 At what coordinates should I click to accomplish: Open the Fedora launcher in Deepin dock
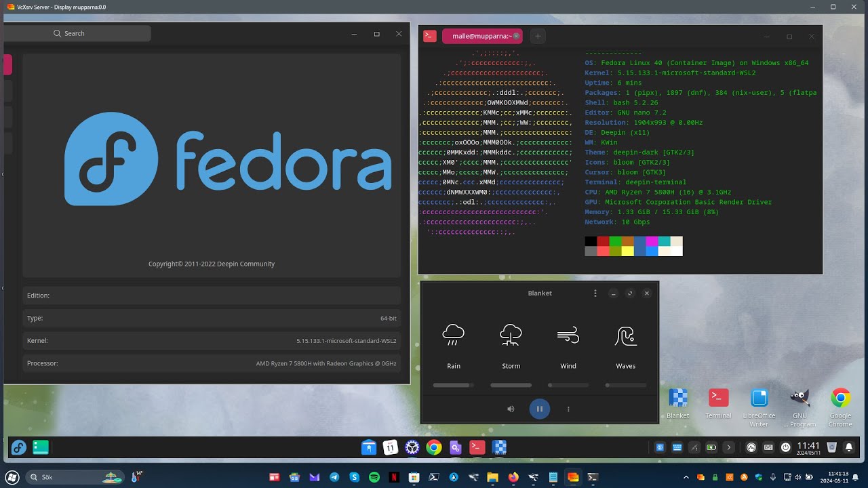tap(18, 447)
